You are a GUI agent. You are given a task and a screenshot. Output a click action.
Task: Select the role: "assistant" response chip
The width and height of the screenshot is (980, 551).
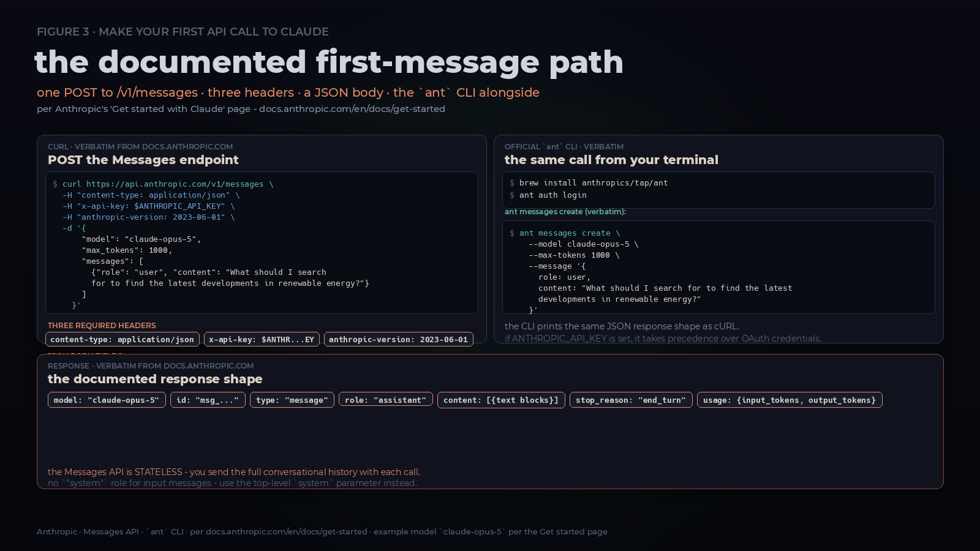point(386,400)
